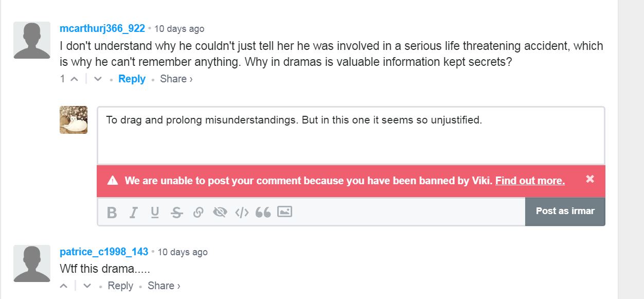Screen dimensions: 644x299
Task: Upvote mcarthurj366_922's comment
Action: point(74,79)
